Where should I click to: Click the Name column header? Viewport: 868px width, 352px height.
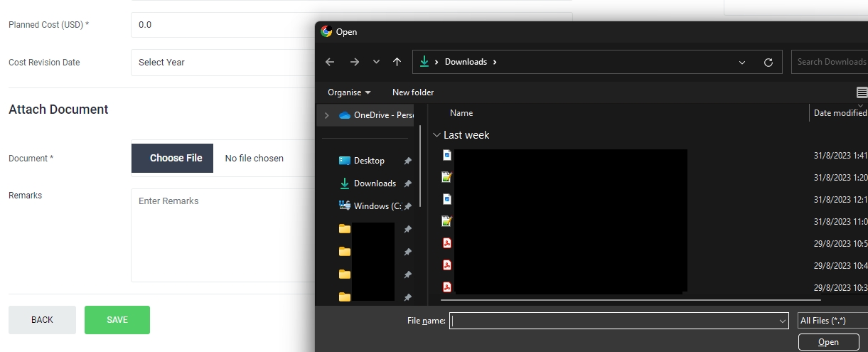point(461,113)
